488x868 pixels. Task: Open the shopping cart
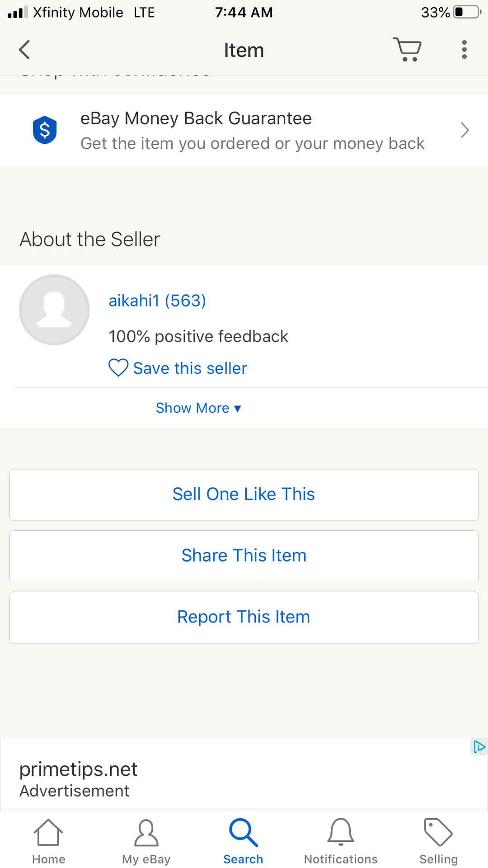(407, 49)
